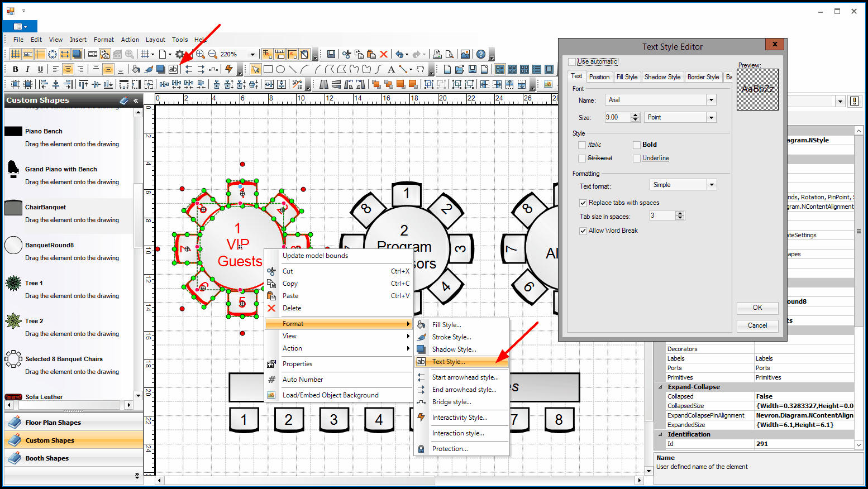Open the 220% zoom level dropdown
The image size is (868, 489).
point(252,54)
